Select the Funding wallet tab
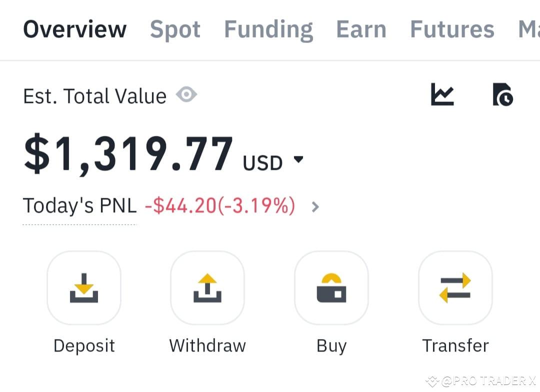This screenshot has height=392, width=540. pyautogui.click(x=268, y=29)
